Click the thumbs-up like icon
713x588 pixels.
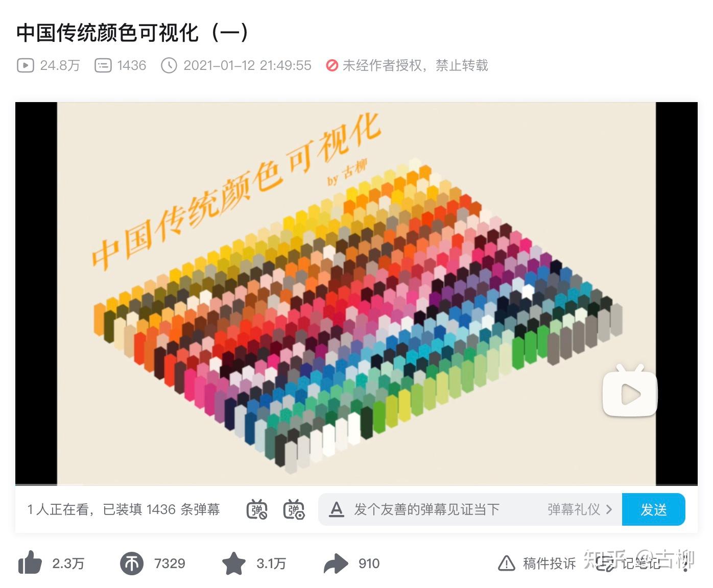click(x=30, y=563)
